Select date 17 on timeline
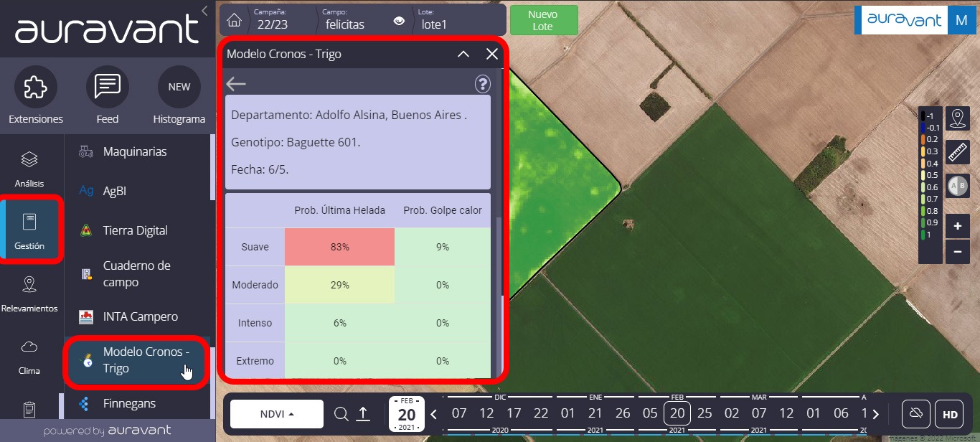This screenshot has height=442, width=980. coord(514,414)
